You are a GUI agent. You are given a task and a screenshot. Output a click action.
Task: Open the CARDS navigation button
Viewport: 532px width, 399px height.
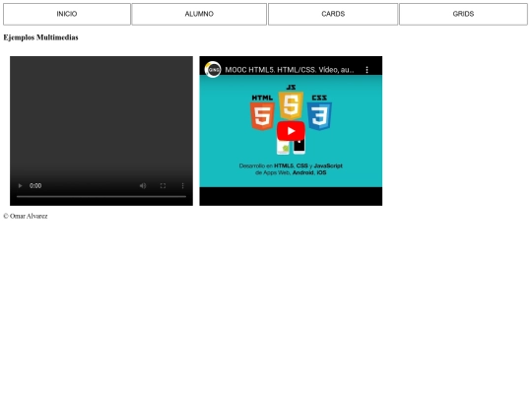pos(333,14)
